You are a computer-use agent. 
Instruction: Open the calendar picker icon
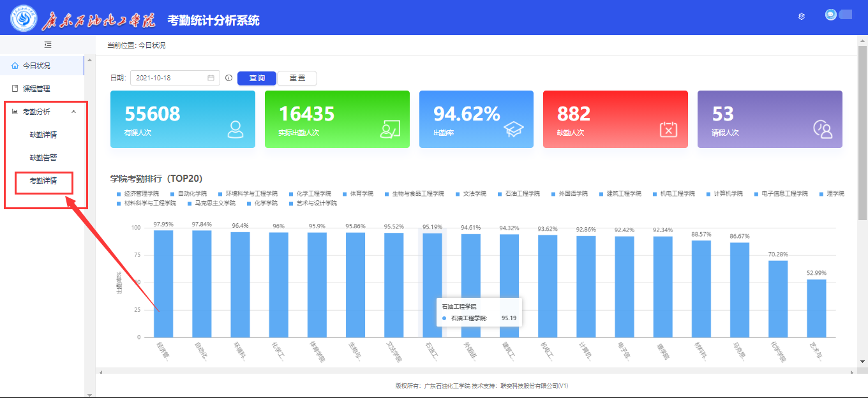[x=211, y=78]
